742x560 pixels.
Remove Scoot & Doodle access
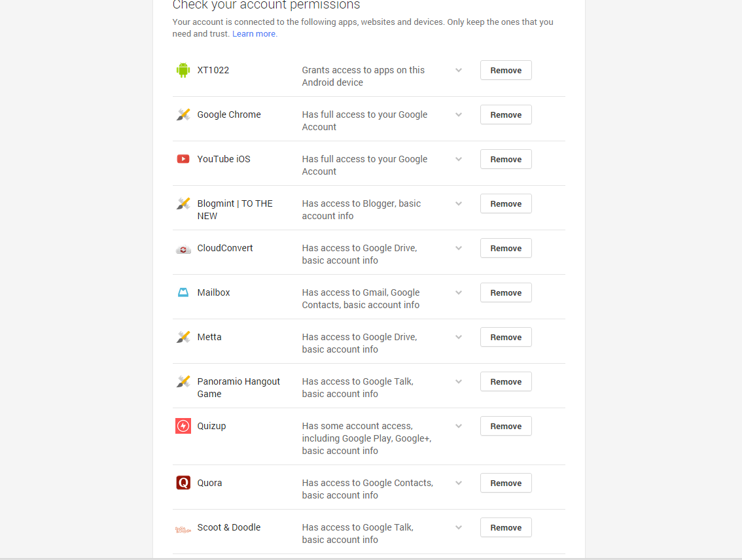tap(506, 527)
